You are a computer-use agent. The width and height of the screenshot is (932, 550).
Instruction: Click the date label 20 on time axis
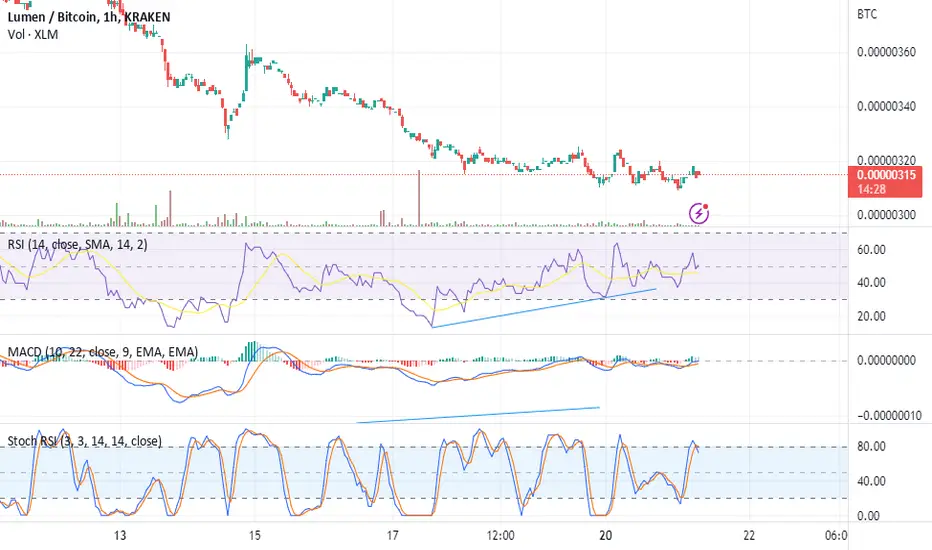click(605, 535)
